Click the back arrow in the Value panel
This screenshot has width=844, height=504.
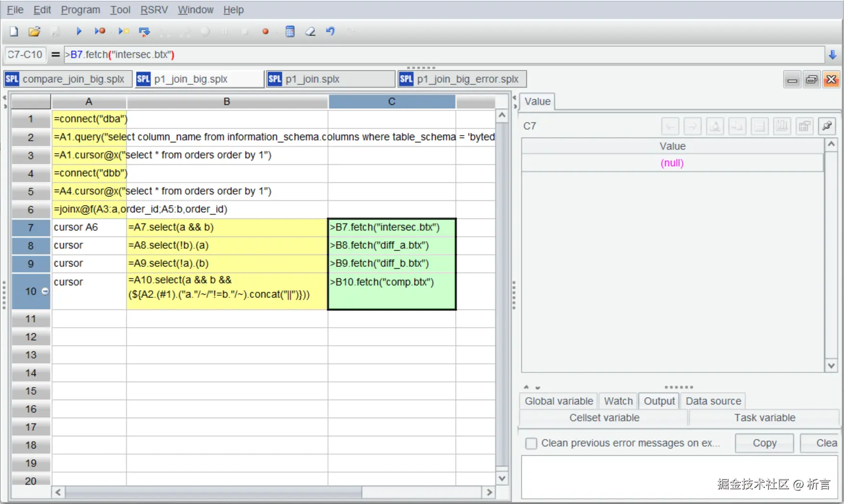(670, 126)
